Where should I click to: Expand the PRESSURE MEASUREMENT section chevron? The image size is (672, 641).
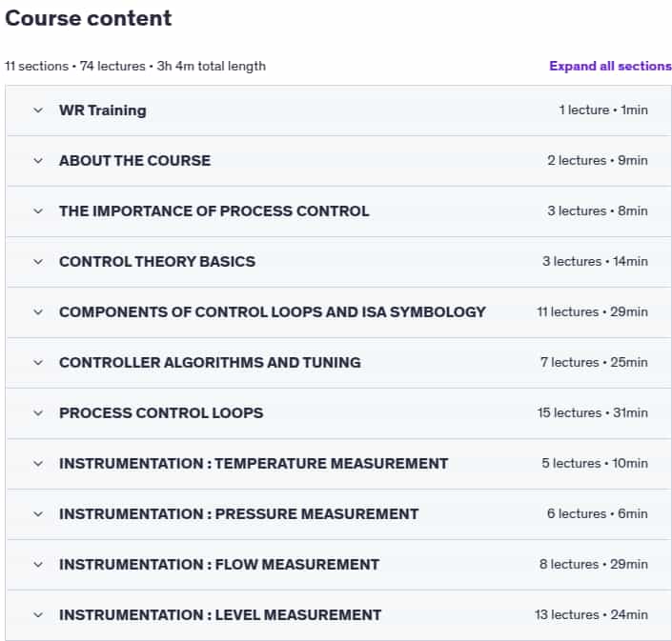tap(38, 514)
